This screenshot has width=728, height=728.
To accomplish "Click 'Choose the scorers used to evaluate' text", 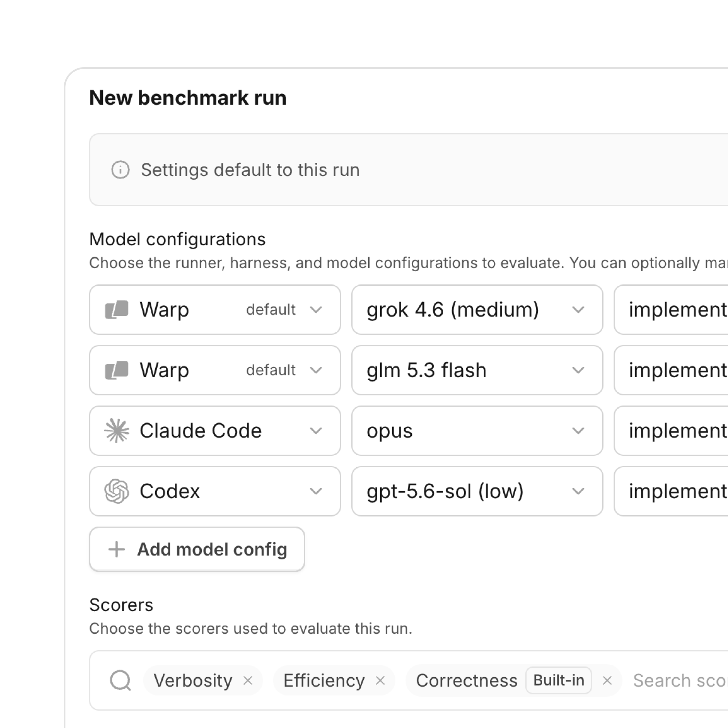I will (250, 628).
